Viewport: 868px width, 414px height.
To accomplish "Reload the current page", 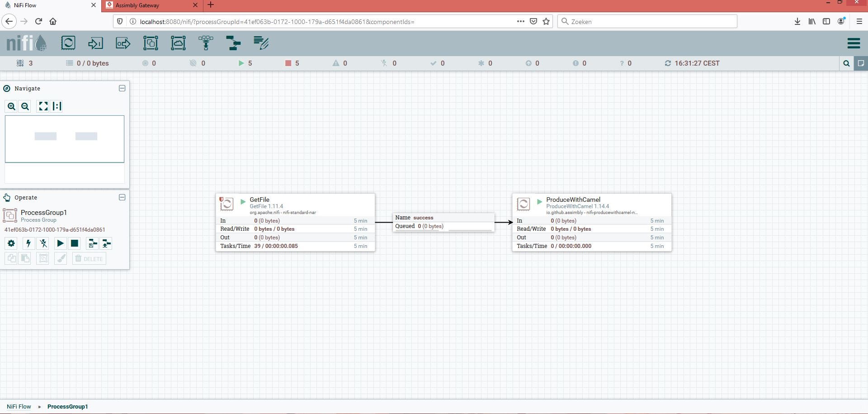I will click(38, 21).
